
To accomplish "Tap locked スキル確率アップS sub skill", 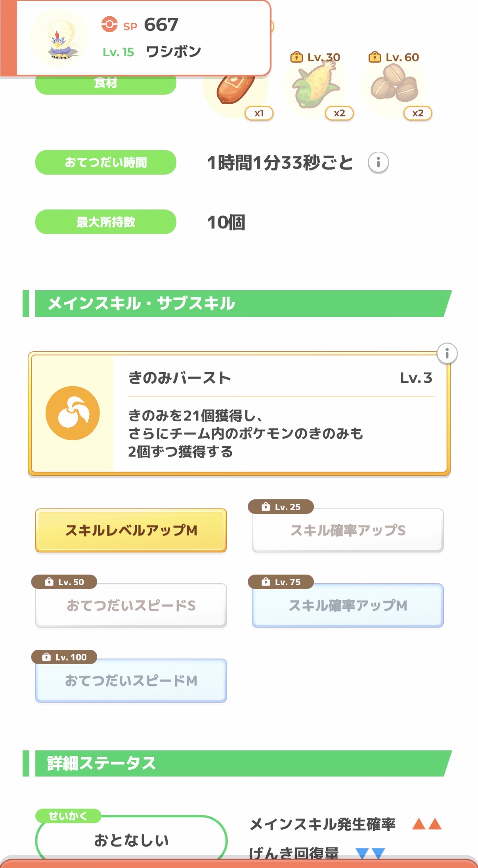I will (348, 530).
